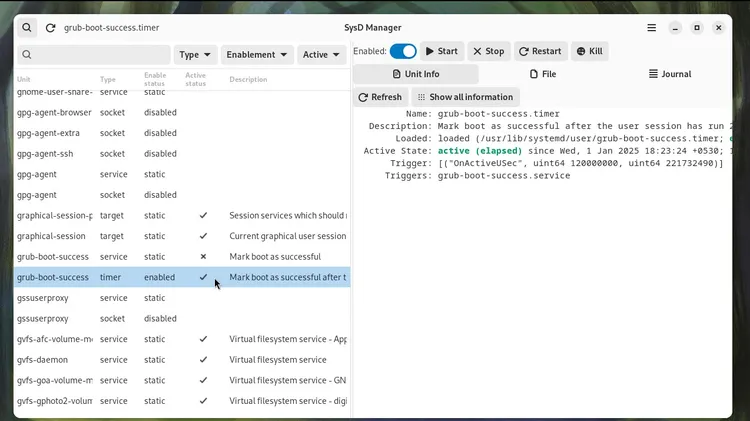Select the grub-boot-success timer row
The height and width of the screenshot is (421, 750).
[x=182, y=277]
